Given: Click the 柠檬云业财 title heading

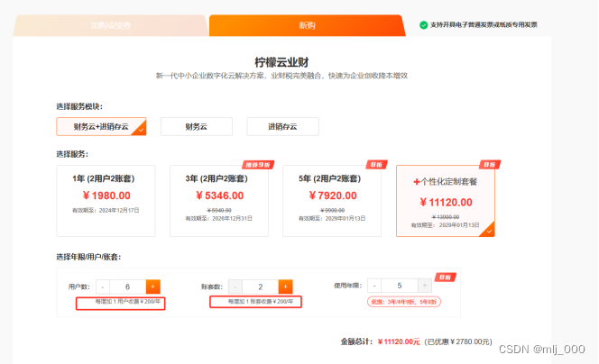Looking at the screenshot, I should [281, 62].
